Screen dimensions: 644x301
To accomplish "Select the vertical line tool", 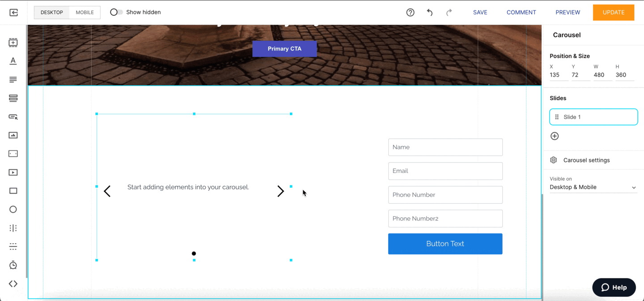I will click(x=13, y=228).
